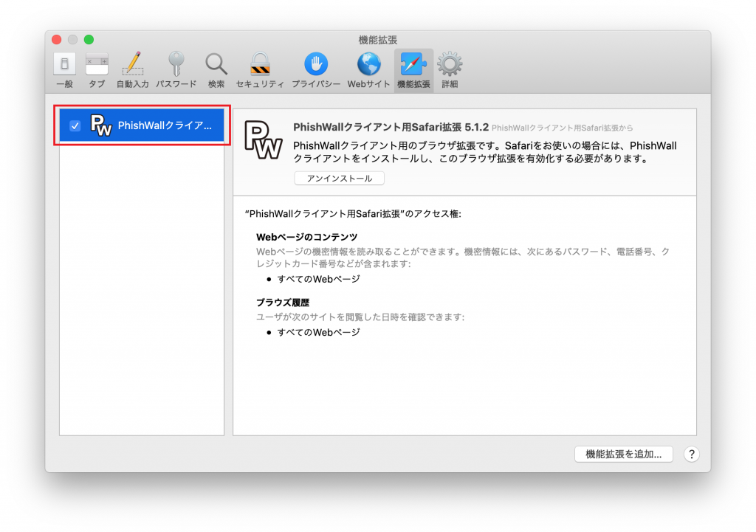Open the セキュリティ padlock preferences pane
Viewport: 756px width, 532px height.
[260, 70]
